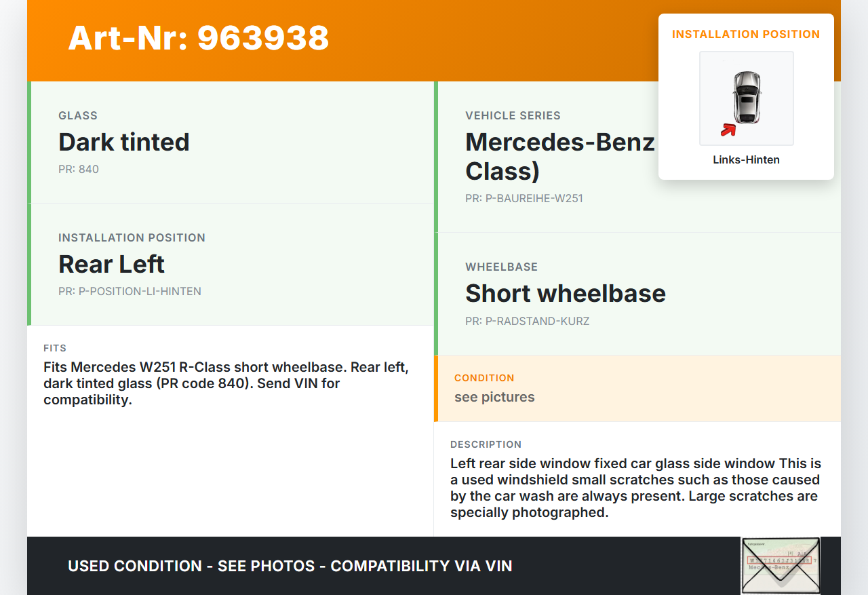Click the DESCRIPTION paragraph text
This screenshot has height=595, width=868.
coord(635,488)
